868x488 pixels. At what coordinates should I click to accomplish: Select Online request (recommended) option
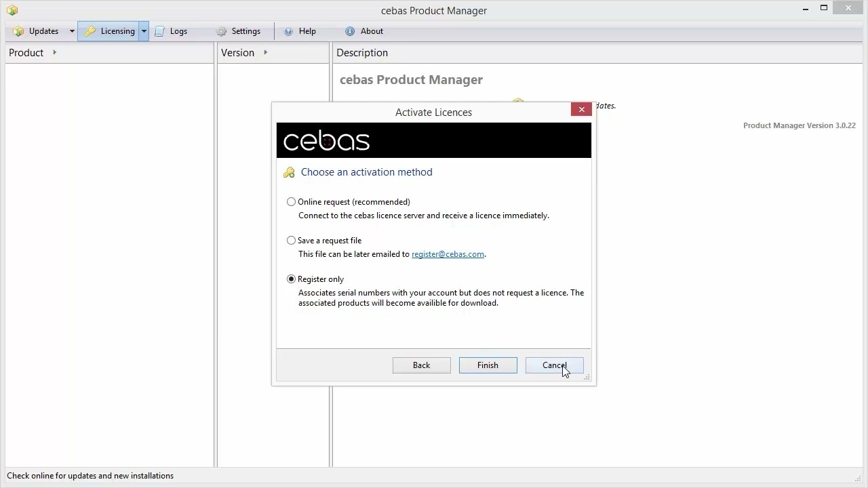(291, 202)
